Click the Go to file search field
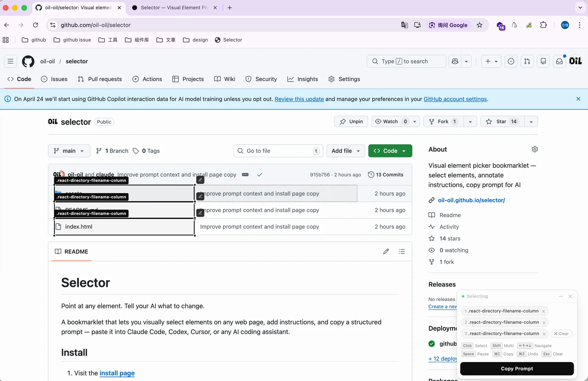 (278, 151)
